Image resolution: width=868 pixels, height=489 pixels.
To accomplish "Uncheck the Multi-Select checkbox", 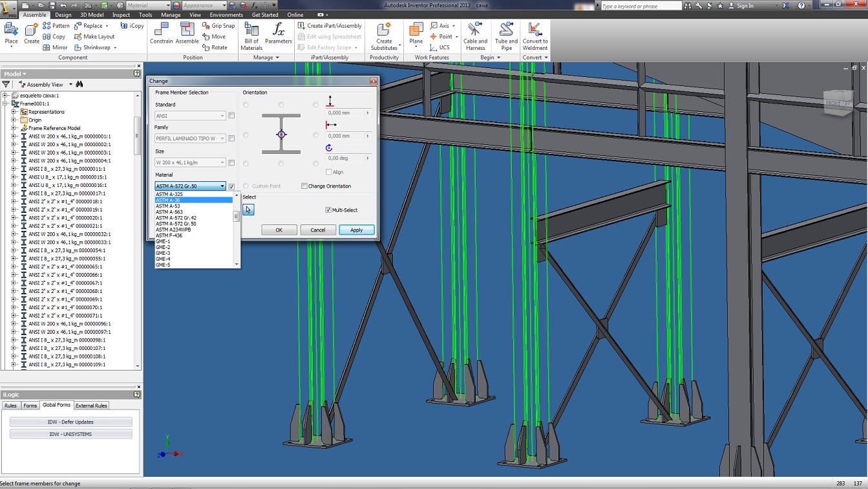I will click(x=328, y=210).
